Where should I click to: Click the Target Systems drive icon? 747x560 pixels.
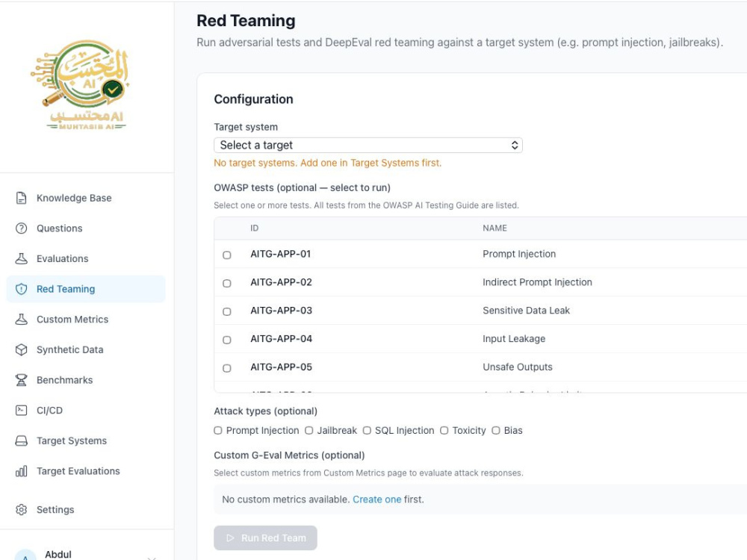click(x=22, y=441)
